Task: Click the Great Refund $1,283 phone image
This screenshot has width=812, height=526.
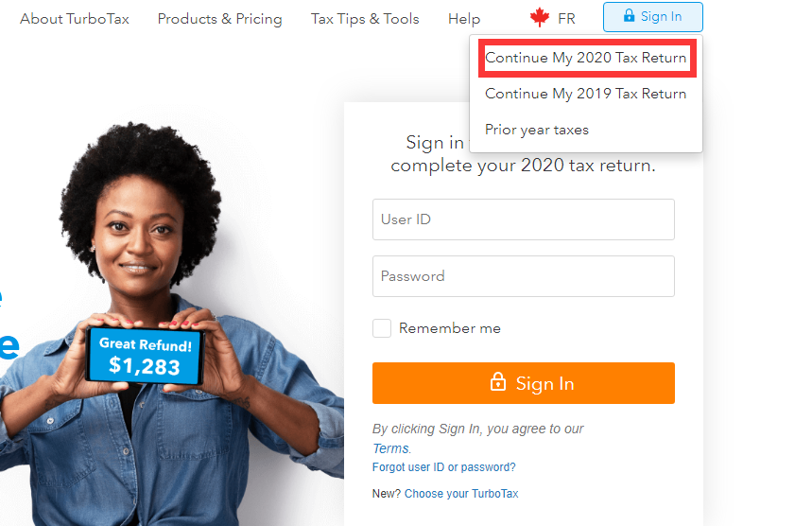Action: tap(147, 357)
